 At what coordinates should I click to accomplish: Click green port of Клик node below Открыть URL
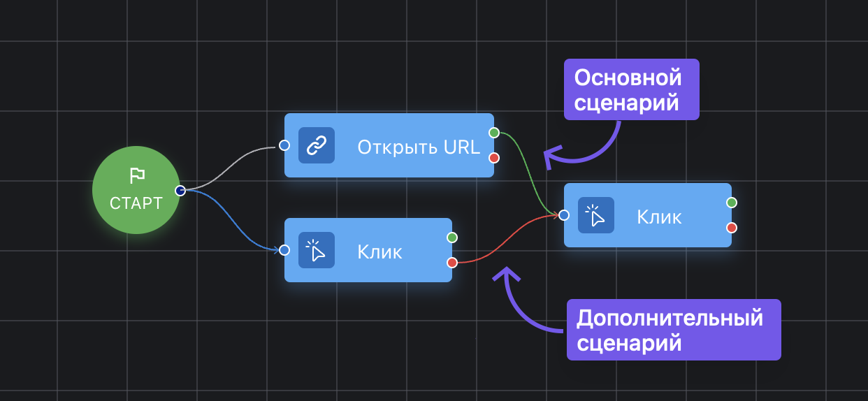click(452, 238)
